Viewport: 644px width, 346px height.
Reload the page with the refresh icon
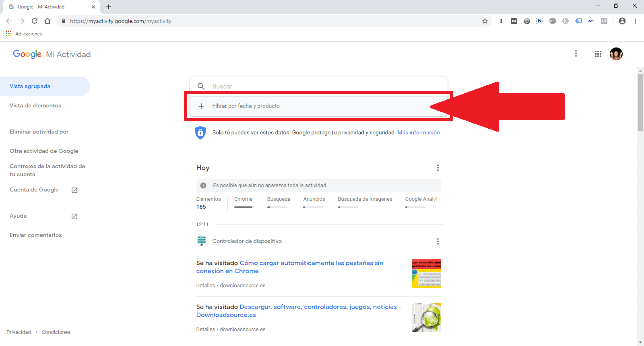click(x=35, y=21)
